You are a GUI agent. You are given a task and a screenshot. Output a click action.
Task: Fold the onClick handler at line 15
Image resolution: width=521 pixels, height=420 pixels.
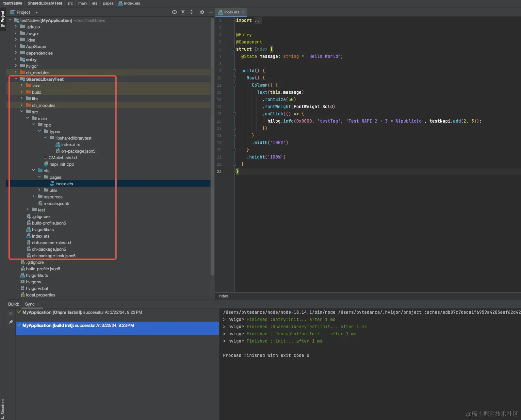(234, 114)
